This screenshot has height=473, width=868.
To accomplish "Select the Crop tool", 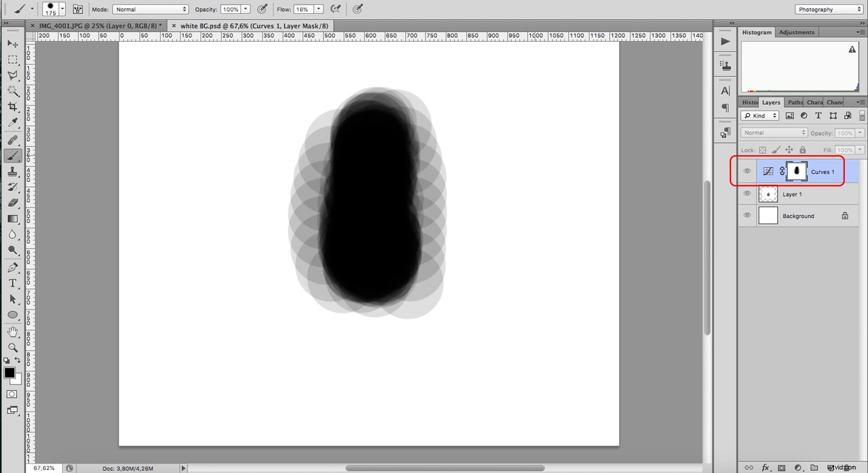I will pyautogui.click(x=13, y=107).
